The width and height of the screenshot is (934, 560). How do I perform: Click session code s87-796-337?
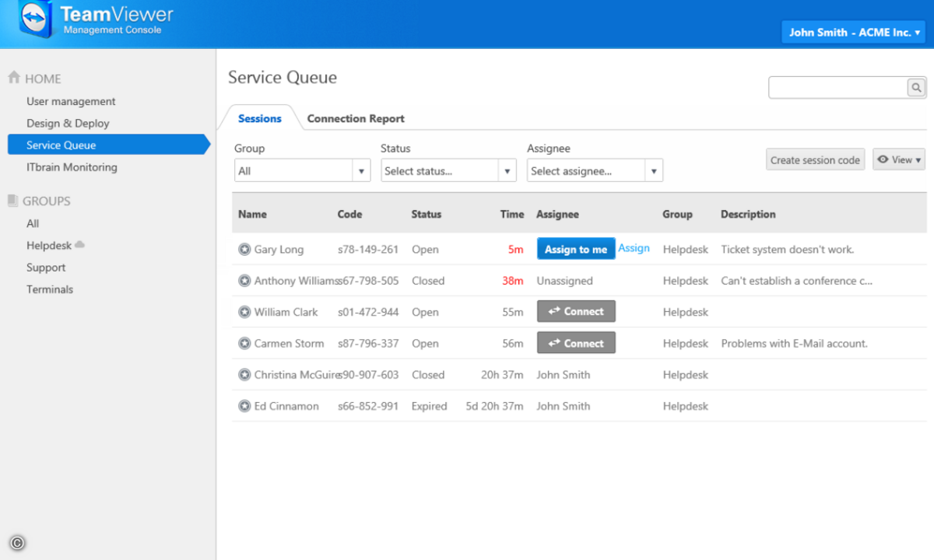[368, 343]
